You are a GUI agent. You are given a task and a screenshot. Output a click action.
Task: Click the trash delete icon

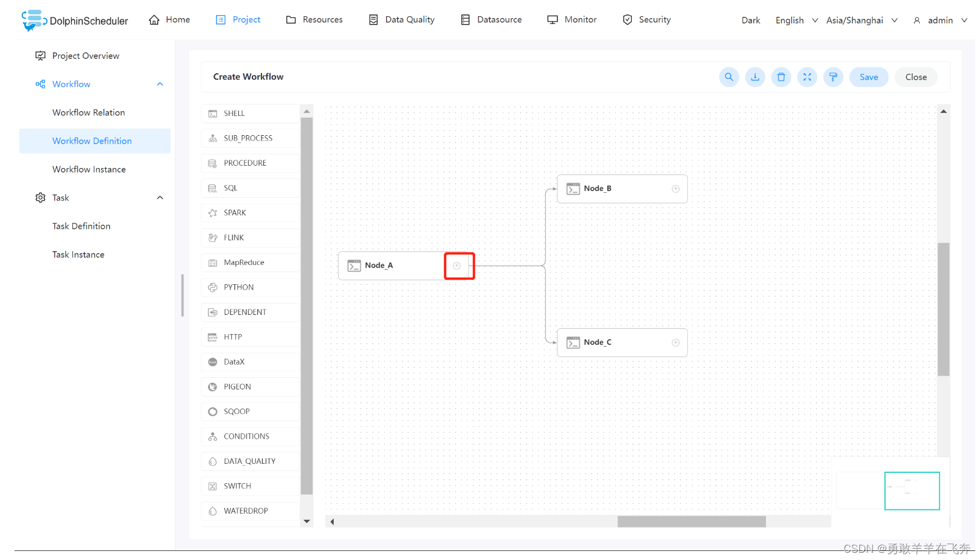tap(781, 77)
